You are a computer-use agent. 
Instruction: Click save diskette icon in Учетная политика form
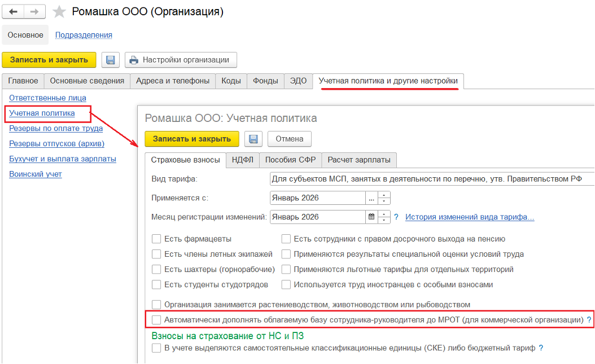[x=253, y=139]
